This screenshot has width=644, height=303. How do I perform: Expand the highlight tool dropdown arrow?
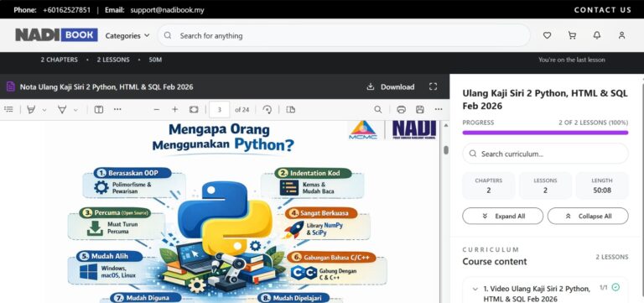click(44, 110)
